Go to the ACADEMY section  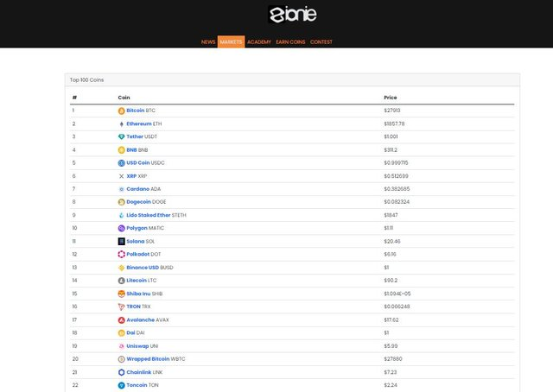click(x=259, y=42)
